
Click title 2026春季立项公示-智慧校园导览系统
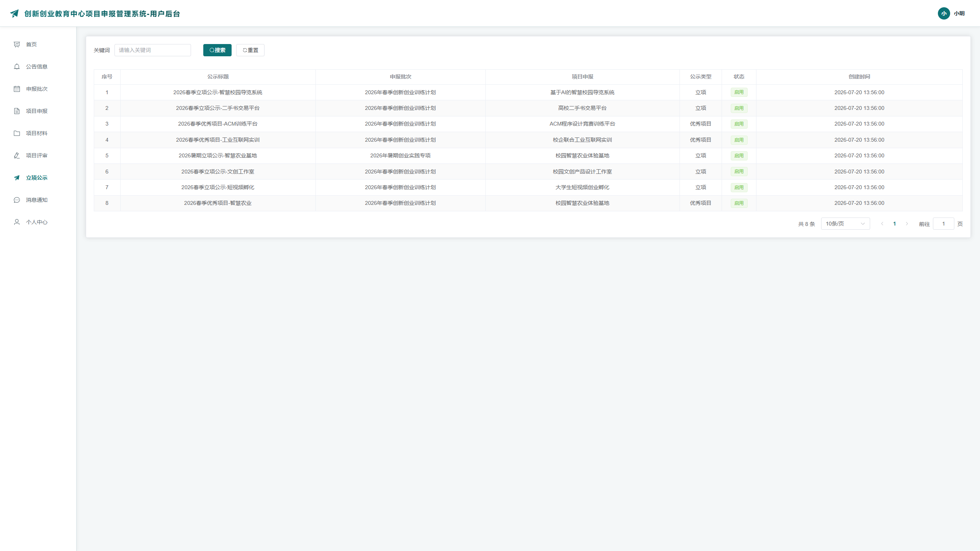(x=218, y=92)
